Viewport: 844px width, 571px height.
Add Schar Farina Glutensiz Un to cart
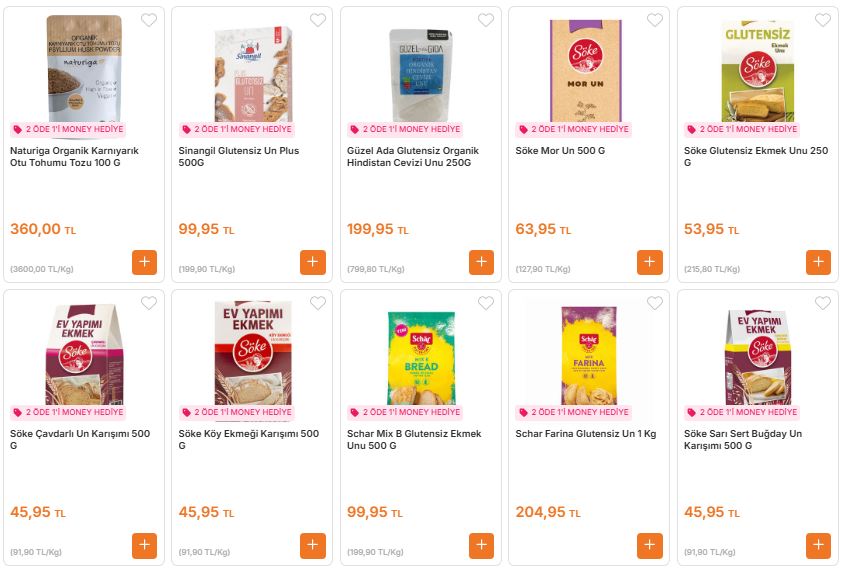click(x=650, y=545)
